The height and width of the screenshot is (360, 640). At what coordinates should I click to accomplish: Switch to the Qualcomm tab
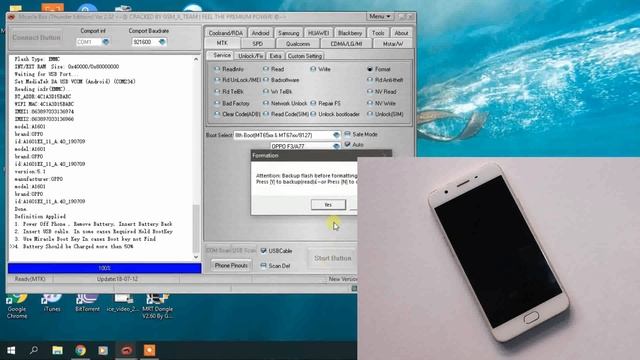[298, 44]
